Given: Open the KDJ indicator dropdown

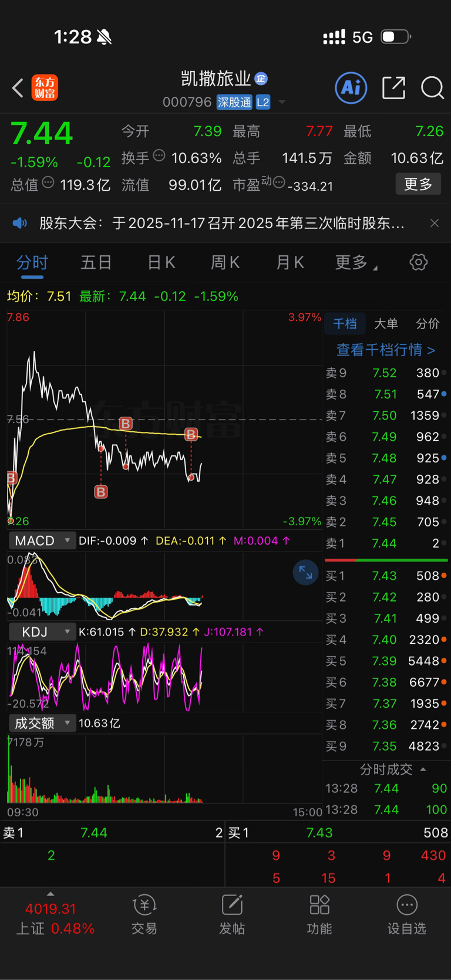Looking at the screenshot, I should click(x=42, y=632).
